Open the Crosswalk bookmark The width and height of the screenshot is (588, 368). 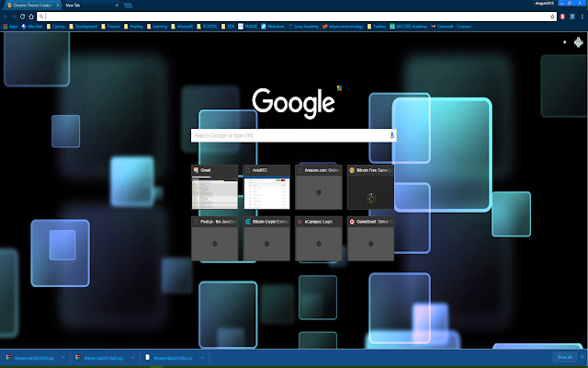click(451, 27)
